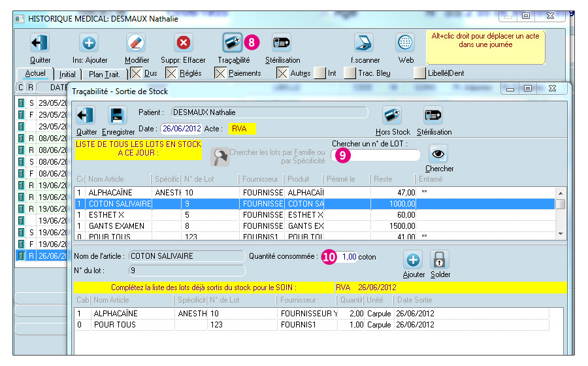
Task: Select the COTON SALIVAIRE stock row
Action: click(x=315, y=204)
